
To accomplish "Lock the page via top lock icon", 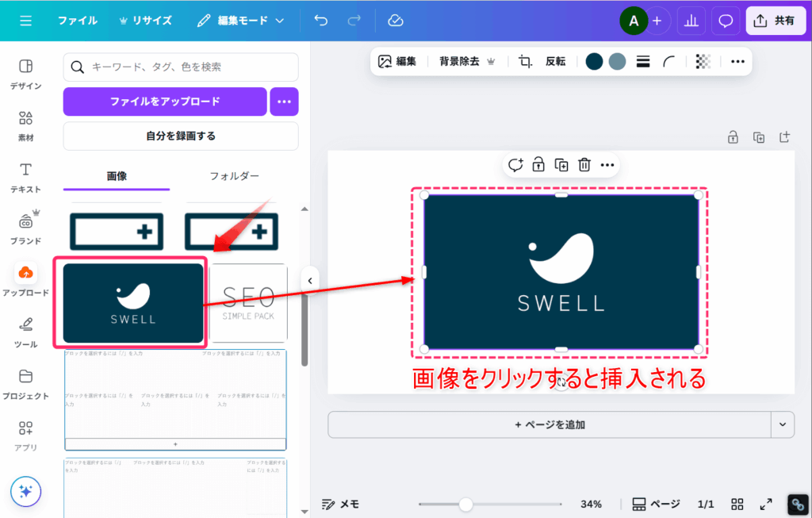I will [733, 137].
